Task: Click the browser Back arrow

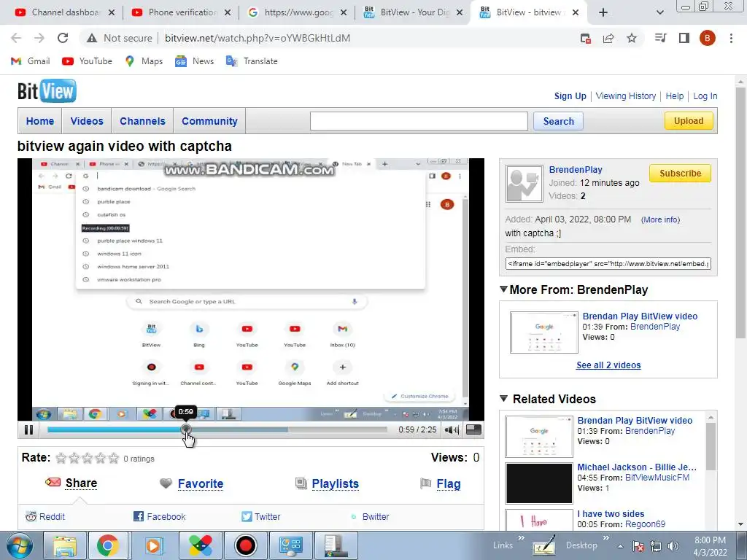Action: point(16,38)
